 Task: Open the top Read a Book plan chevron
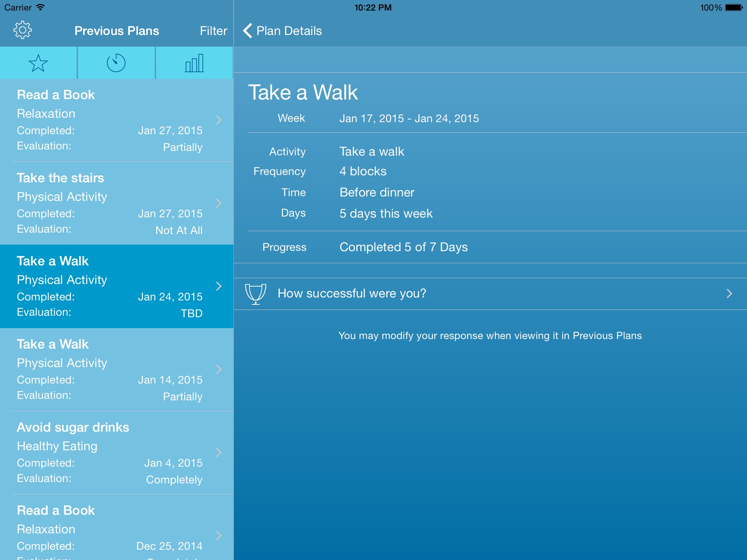click(219, 120)
